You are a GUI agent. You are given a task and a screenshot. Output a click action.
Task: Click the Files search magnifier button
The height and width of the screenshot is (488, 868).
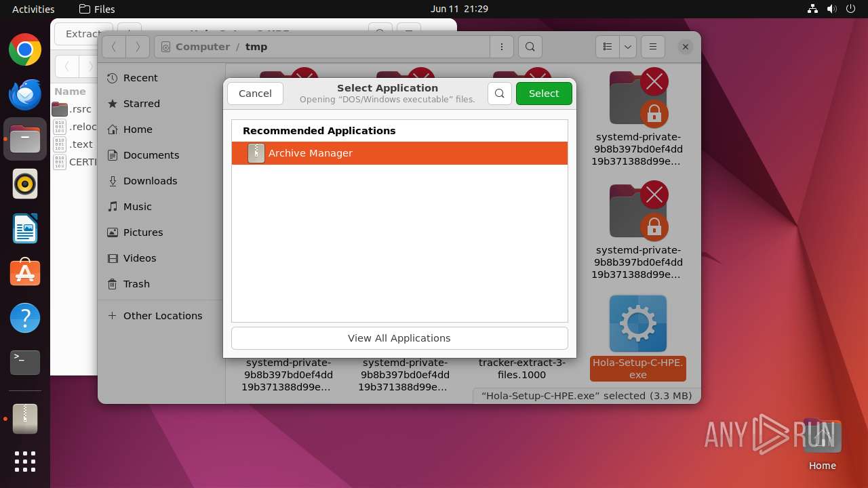pos(530,47)
